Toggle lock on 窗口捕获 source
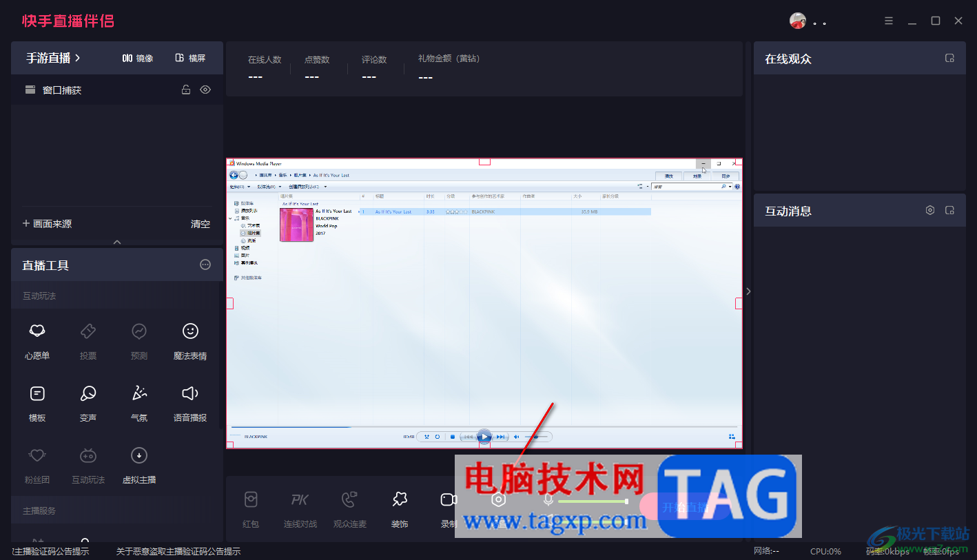 point(186,90)
